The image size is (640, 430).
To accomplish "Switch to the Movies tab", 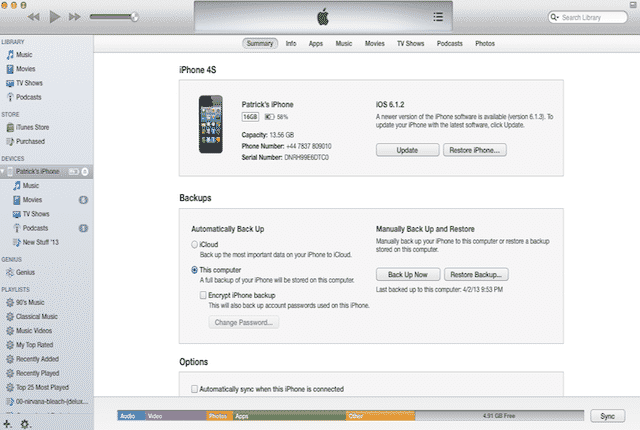I will pyautogui.click(x=375, y=43).
